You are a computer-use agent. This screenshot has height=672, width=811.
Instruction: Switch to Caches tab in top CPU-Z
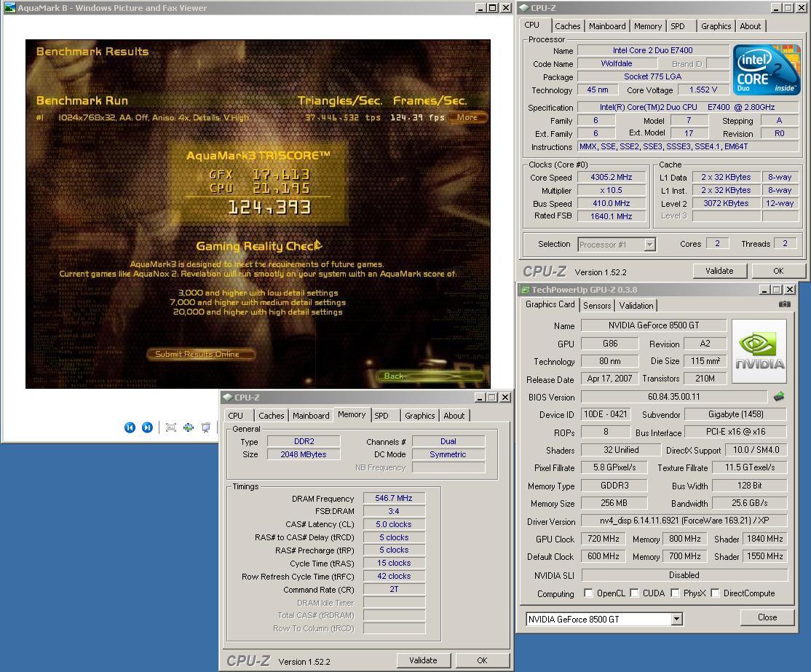click(567, 26)
